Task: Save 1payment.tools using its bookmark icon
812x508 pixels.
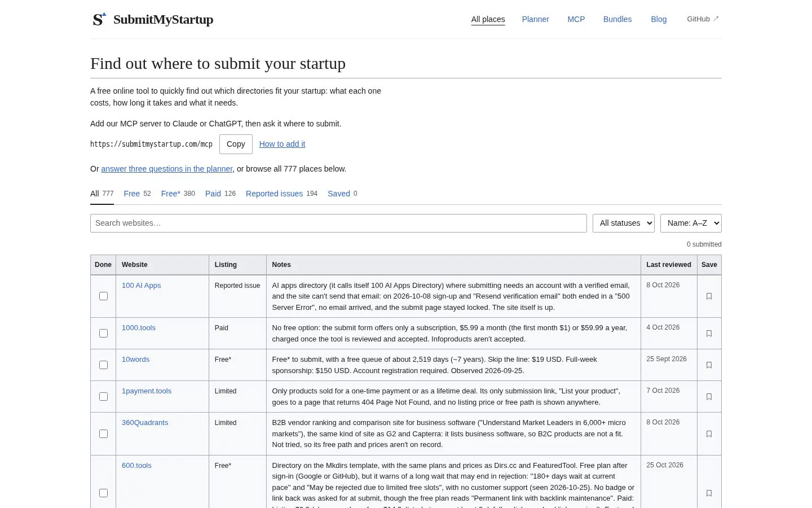Action: pos(709,397)
